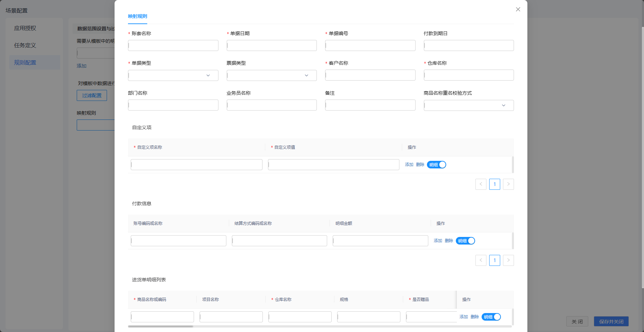
Task: Toggle the 明细 switch in 自定义项 row
Action: click(x=437, y=165)
